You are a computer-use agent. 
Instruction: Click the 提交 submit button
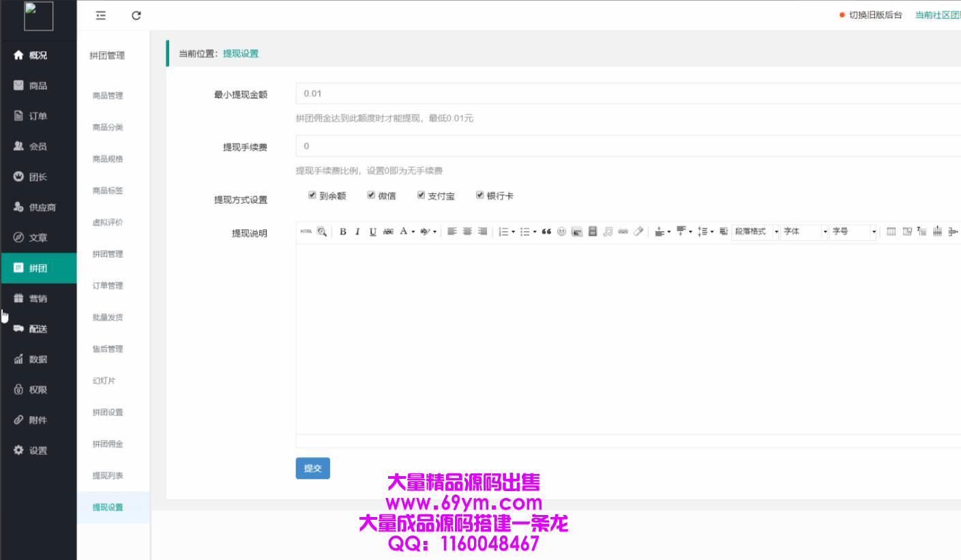pos(312,468)
